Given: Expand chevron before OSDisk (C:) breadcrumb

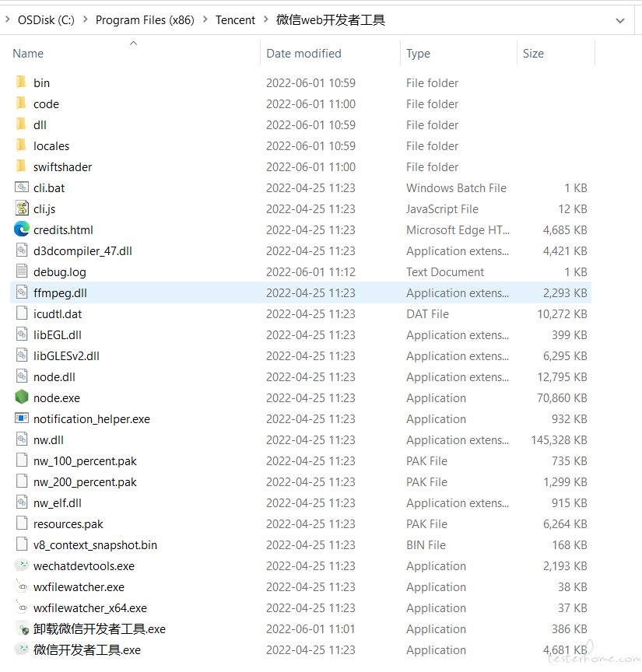Looking at the screenshot, I should click(7, 19).
